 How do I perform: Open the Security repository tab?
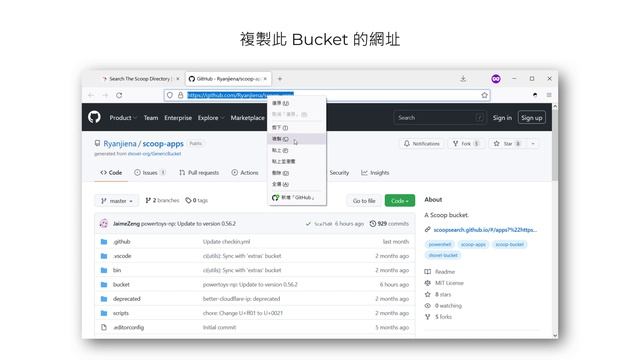(x=339, y=173)
